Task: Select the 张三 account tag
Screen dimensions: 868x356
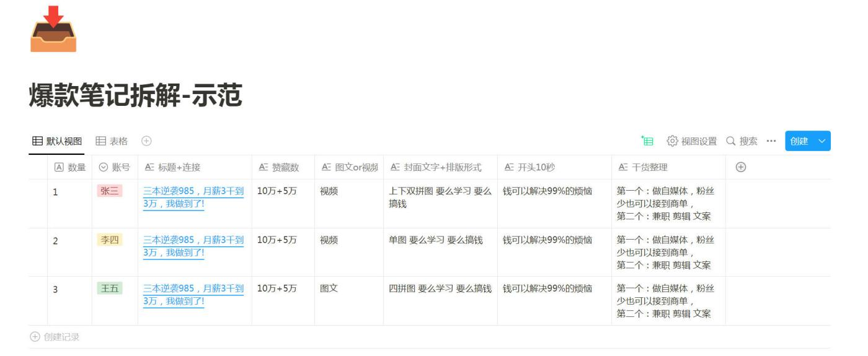Action: point(109,191)
